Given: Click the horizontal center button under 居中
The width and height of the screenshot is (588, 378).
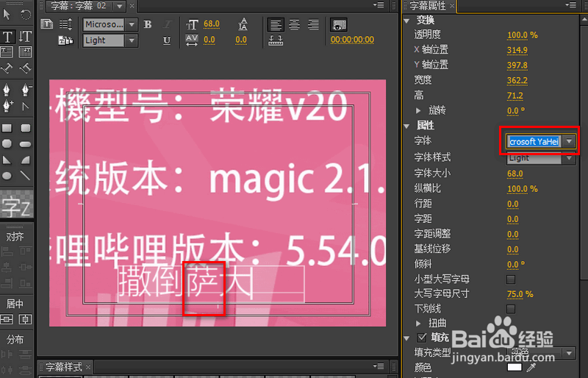Looking at the screenshot, I should 25,319.
